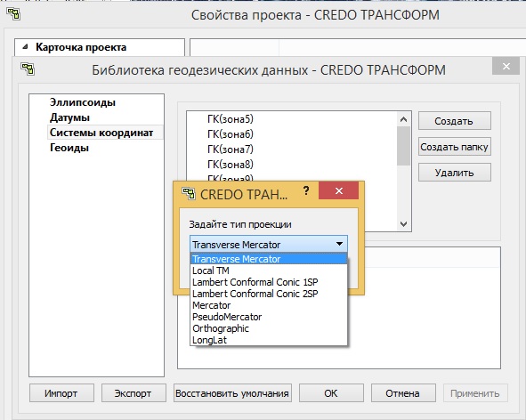Confirm with the OK button
The width and height of the screenshot is (526, 420).
pos(331,392)
